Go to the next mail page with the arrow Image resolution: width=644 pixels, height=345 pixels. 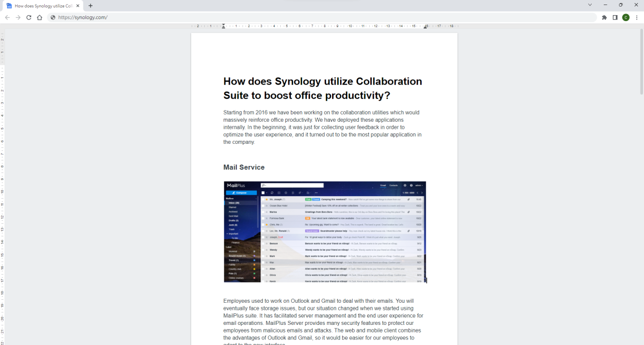[422, 193]
